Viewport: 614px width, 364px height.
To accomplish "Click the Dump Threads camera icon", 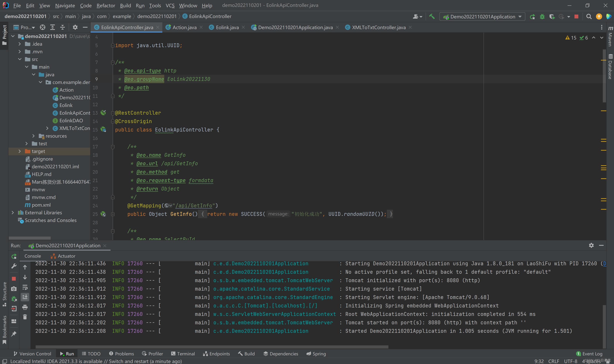I will point(14,289).
